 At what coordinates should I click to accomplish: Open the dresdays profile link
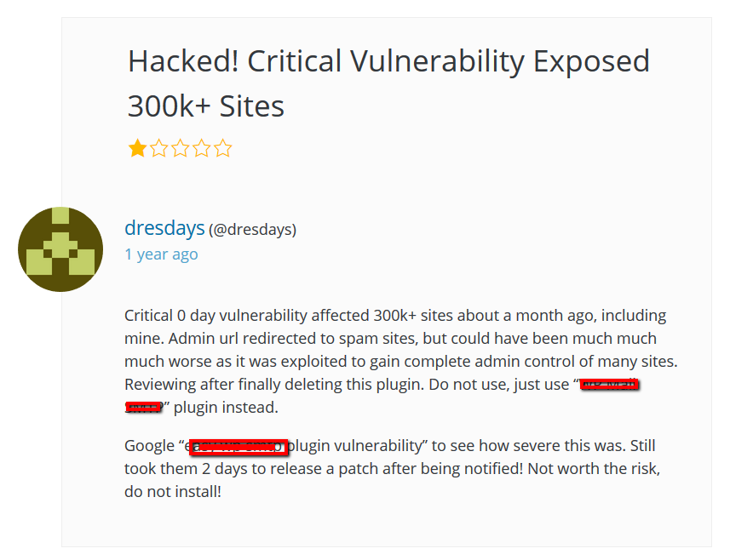[x=164, y=228]
